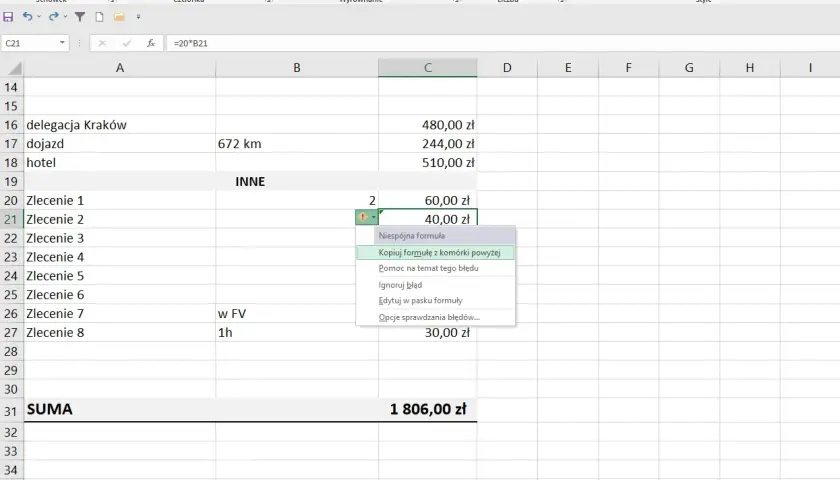Select column F header

click(628, 68)
